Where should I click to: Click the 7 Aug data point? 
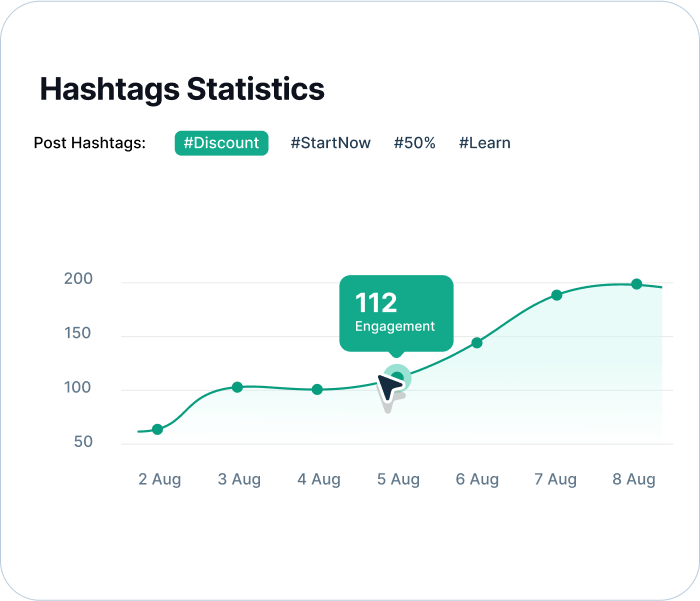557,295
